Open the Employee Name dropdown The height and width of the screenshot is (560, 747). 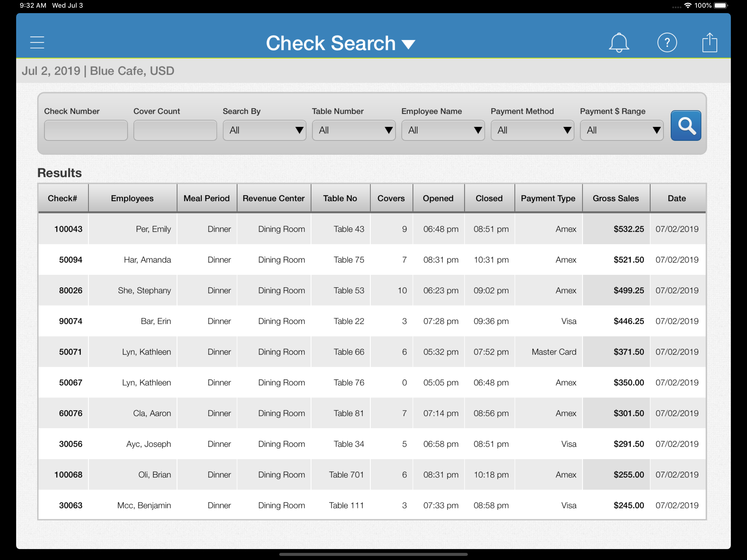tap(443, 130)
